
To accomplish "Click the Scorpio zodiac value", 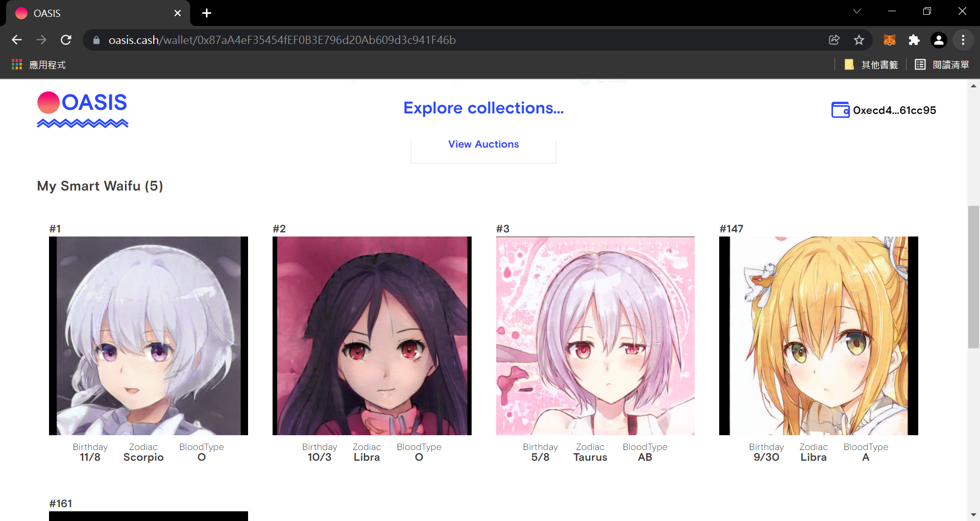I will point(143,458).
